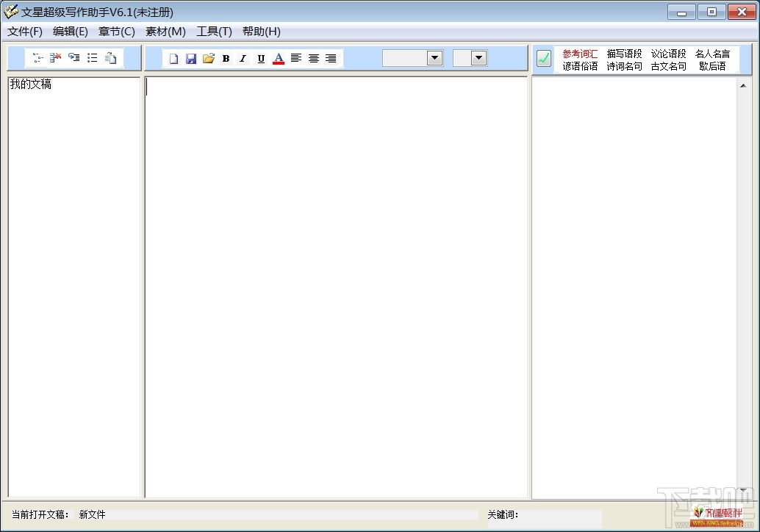Select the 议论语段 material category

click(x=668, y=54)
